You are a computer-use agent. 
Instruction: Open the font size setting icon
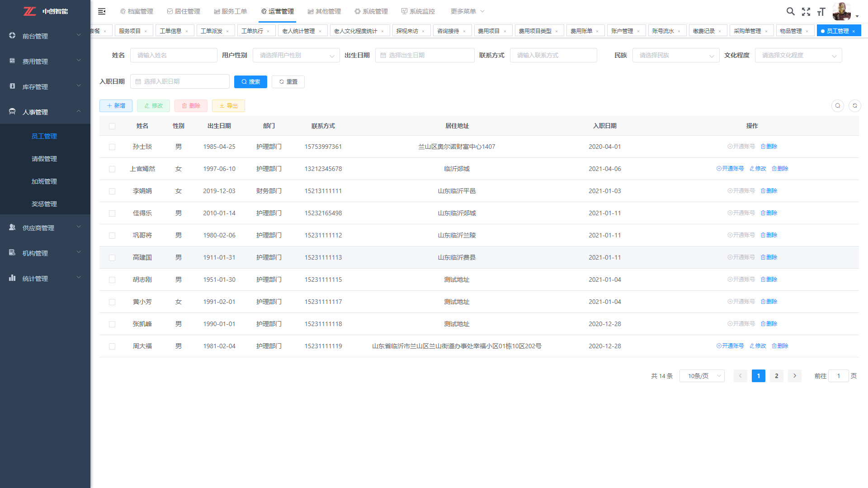click(821, 12)
